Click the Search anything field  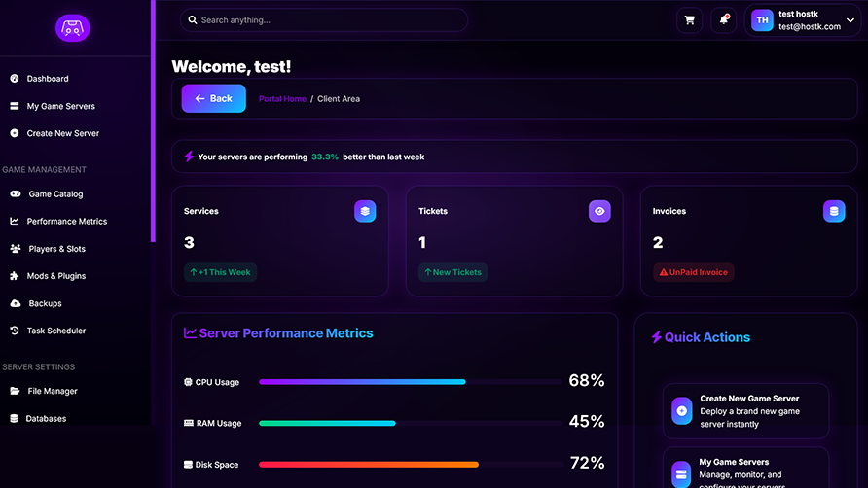[x=324, y=20]
